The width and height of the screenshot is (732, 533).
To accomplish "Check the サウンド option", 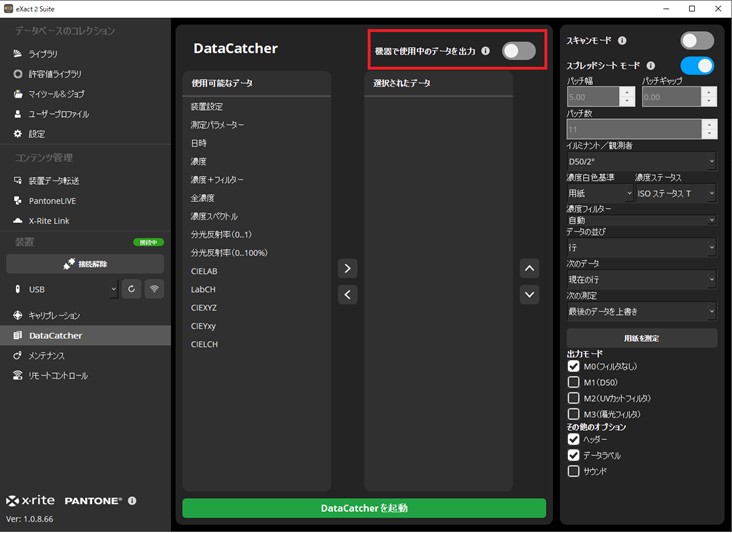I will (573, 471).
